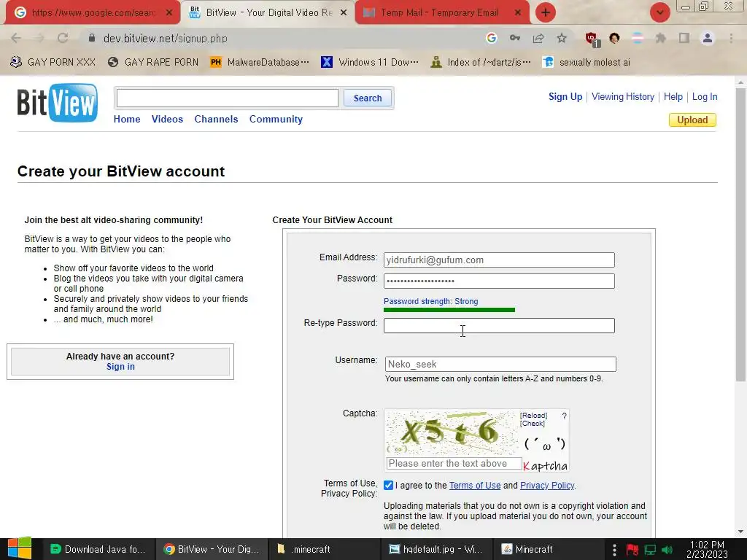Open the Chrome three-dot menu
The width and height of the screenshot is (747, 560).
click(731, 38)
